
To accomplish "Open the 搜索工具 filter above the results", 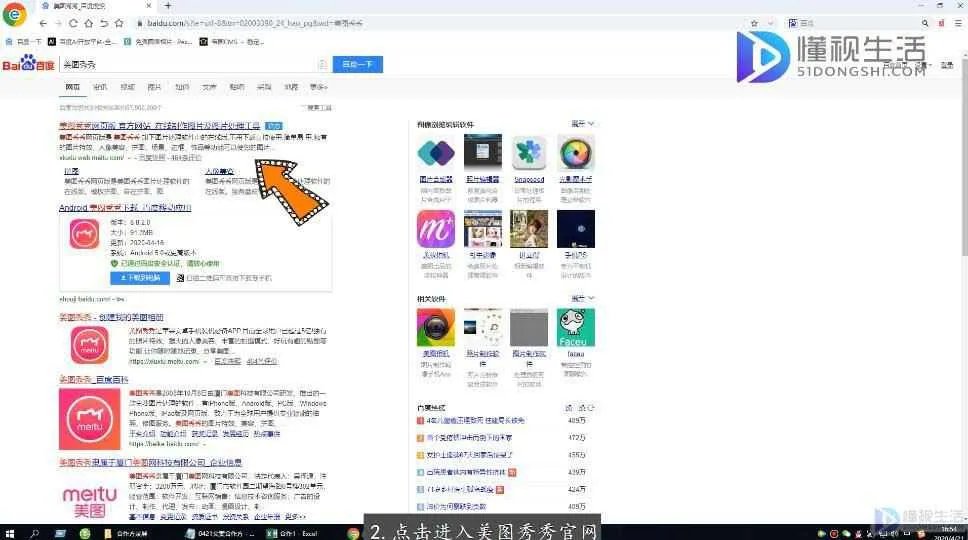I will pyautogui.click(x=317, y=107).
